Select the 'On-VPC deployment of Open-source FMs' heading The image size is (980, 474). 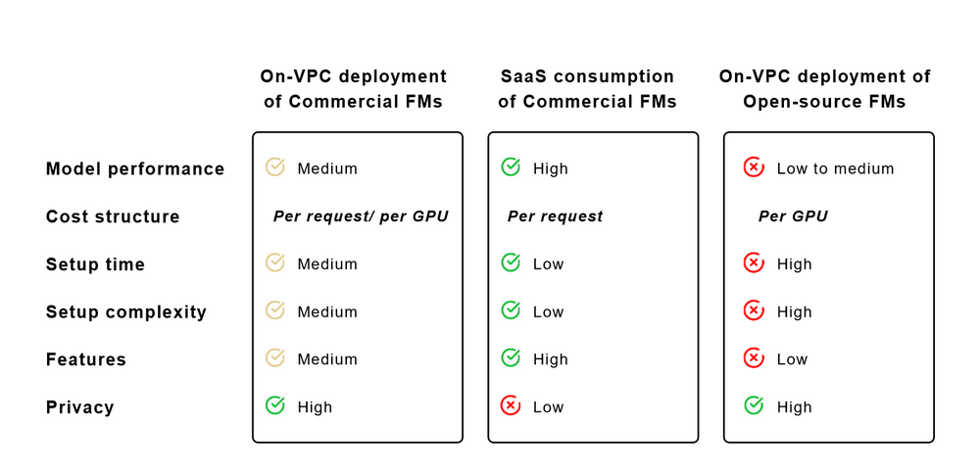click(824, 89)
